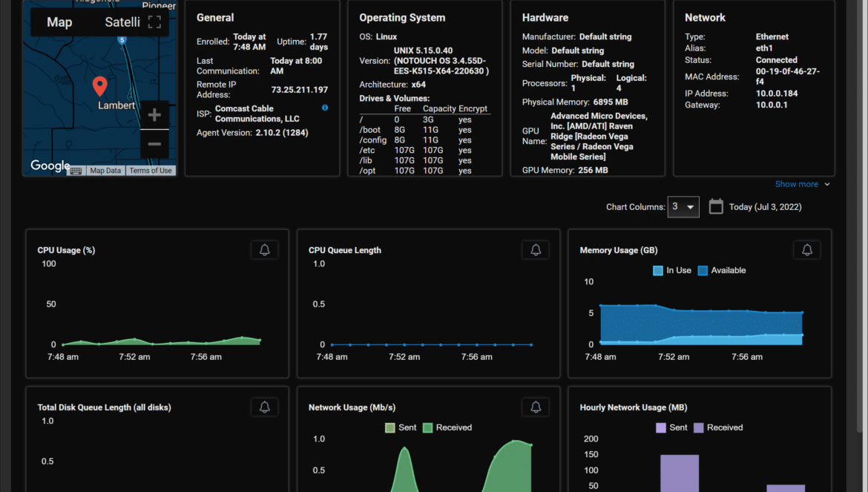Select MAC address 00-19-0f-46-27-f4

click(x=788, y=76)
